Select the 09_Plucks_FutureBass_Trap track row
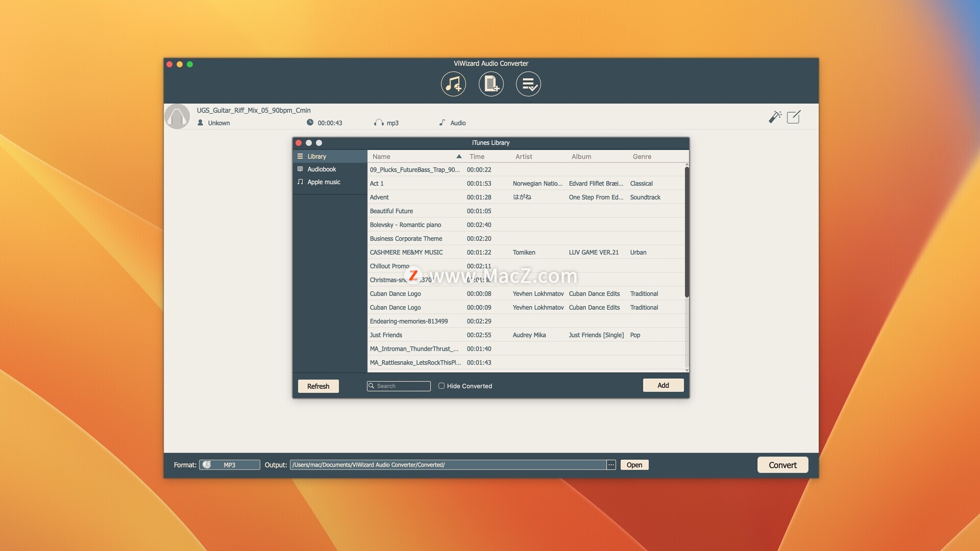 pos(526,169)
